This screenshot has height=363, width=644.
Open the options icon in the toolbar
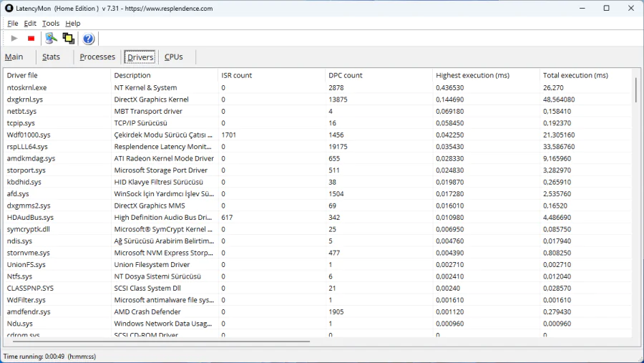click(51, 39)
